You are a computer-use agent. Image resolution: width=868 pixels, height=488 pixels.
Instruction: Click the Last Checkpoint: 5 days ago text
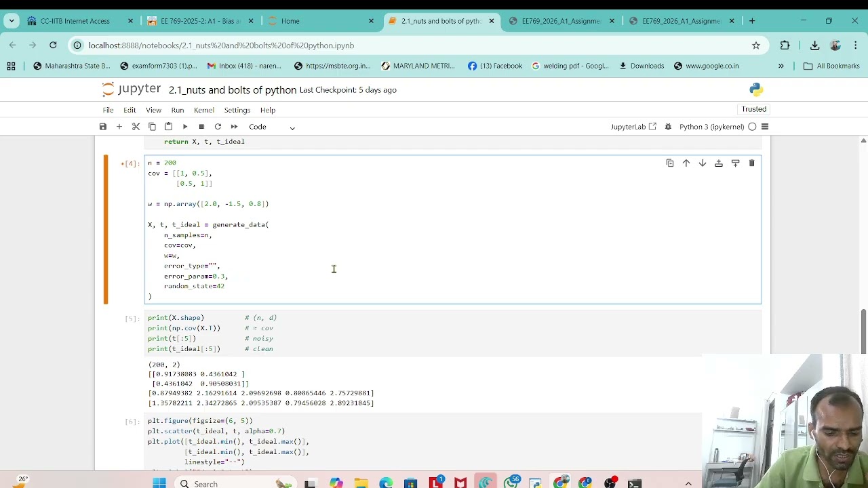(x=348, y=90)
